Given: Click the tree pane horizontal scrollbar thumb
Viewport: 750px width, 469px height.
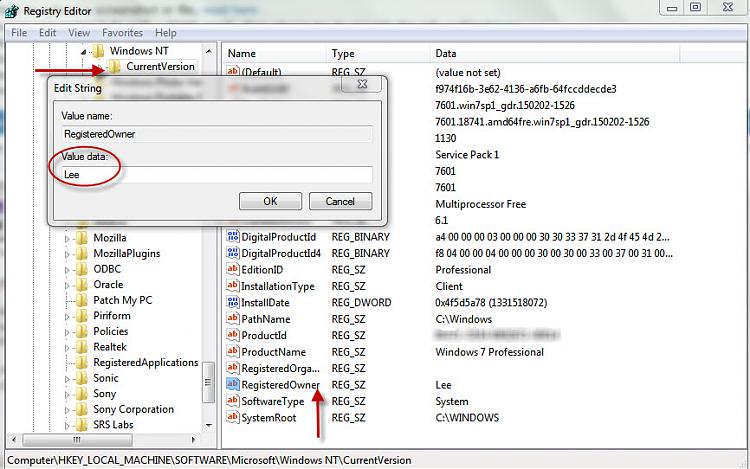Looking at the screenshot, I should [77, 439].
